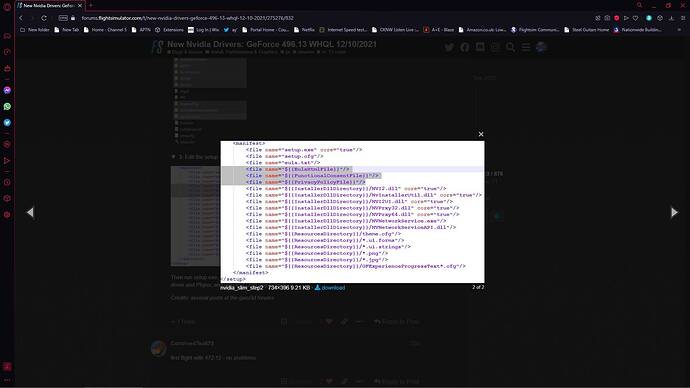Open the Flightsim Community bookmark
Viewport: 690px width, 388px height.
[x=535, y=30]
